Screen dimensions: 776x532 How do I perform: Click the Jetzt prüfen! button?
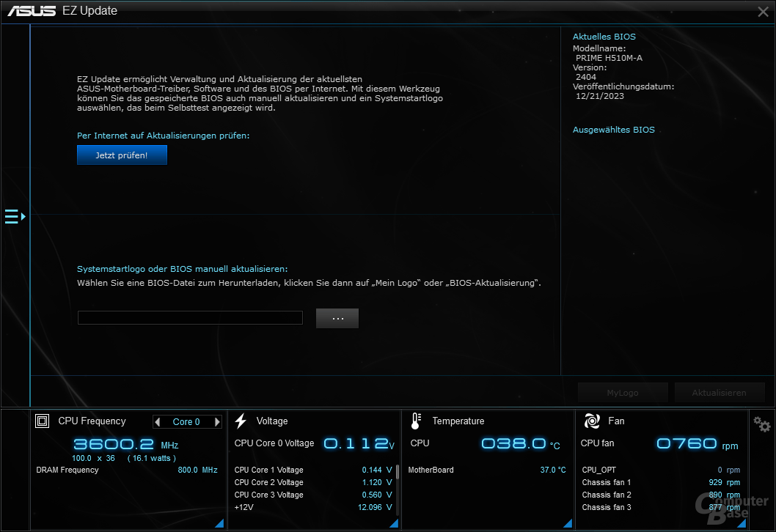coord(122,155)
